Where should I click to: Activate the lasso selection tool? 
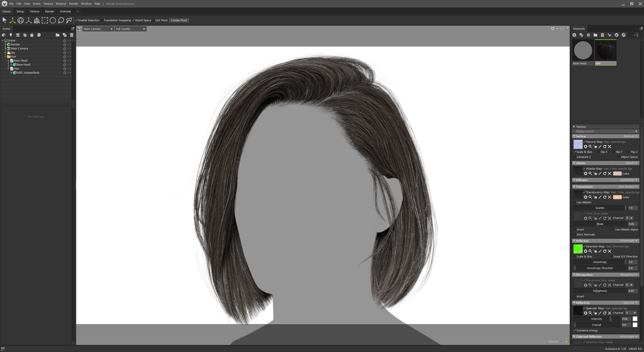click(61, 21)
